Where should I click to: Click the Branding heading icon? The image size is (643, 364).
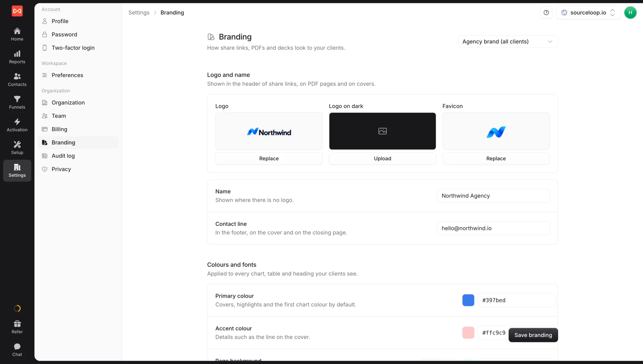click(x=211, y=37)
